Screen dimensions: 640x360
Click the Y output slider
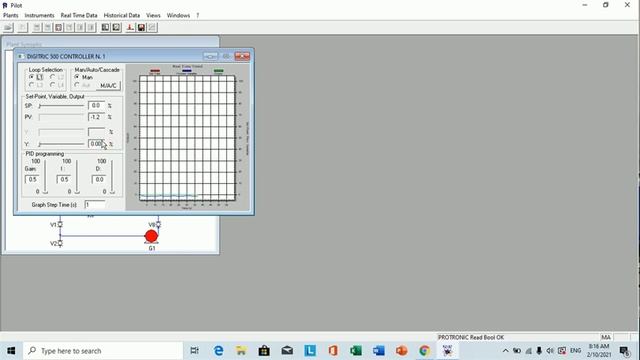click(61, 144)
